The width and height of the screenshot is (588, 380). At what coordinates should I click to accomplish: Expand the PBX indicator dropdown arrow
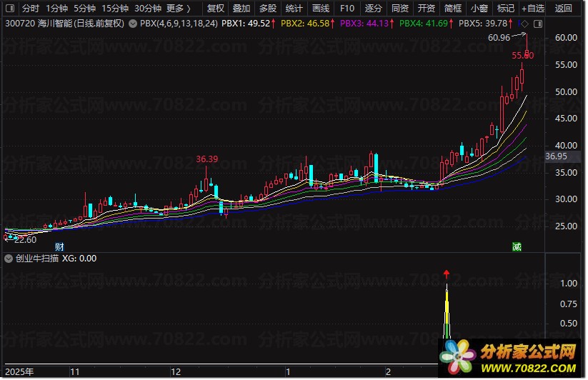(133, 24)
